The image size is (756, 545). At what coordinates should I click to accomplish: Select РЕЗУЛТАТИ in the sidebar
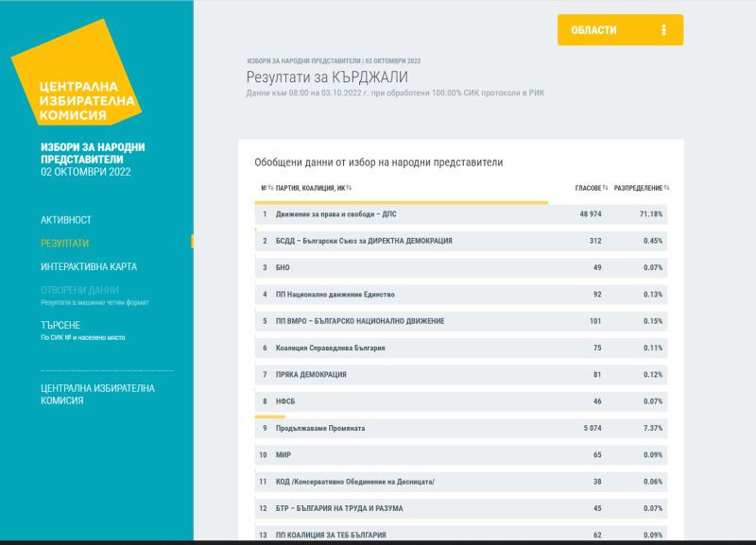click(64, 244)
